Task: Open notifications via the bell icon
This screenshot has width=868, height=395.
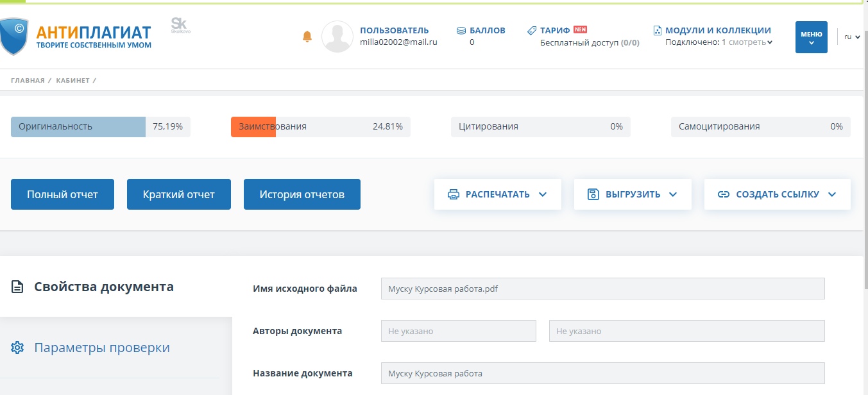Action: (x=307, y=37)
